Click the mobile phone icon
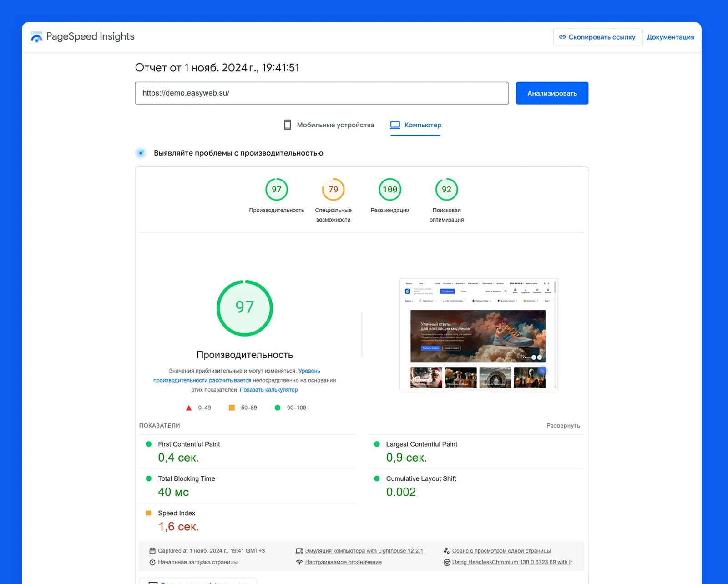728x584 pixels. [x=288, y=125]
